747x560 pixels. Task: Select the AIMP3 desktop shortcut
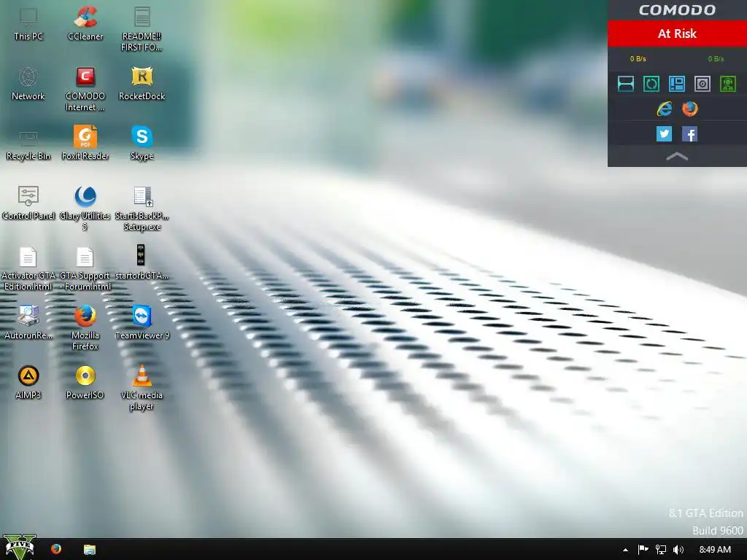pyautogui.click(x=28, y=383)
